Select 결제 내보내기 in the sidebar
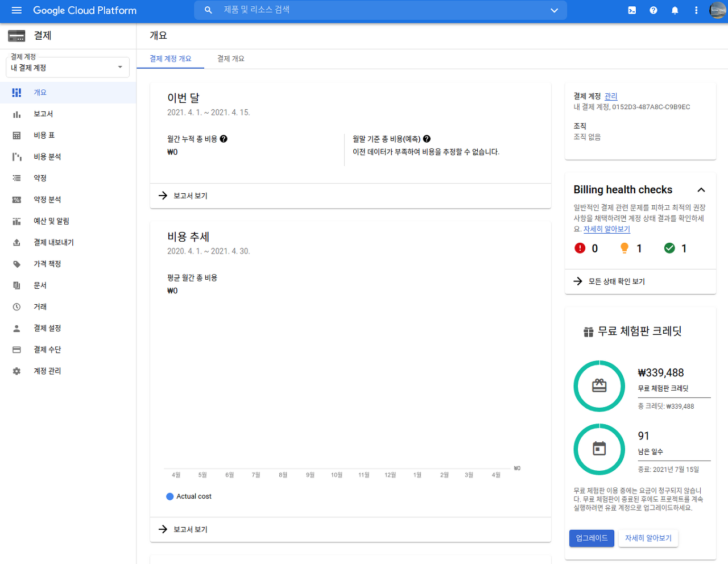Image resolution: width=728 pixels, height=564 pixels. point(68,242)
